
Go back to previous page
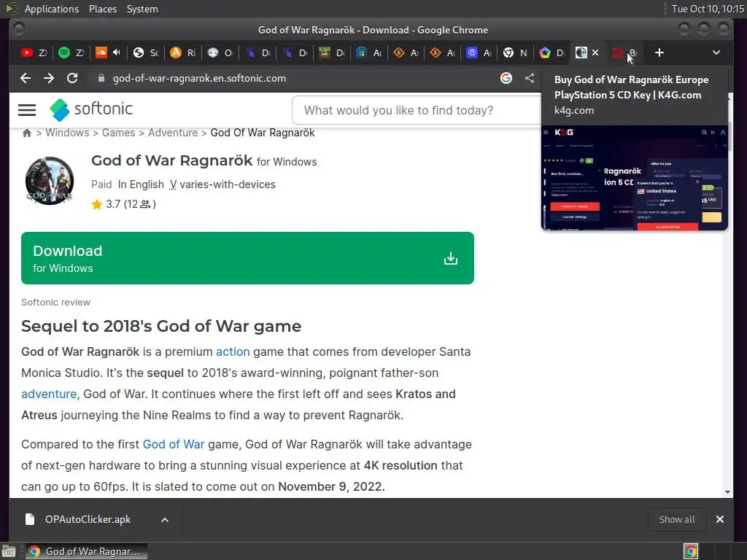tap(26, 78)
